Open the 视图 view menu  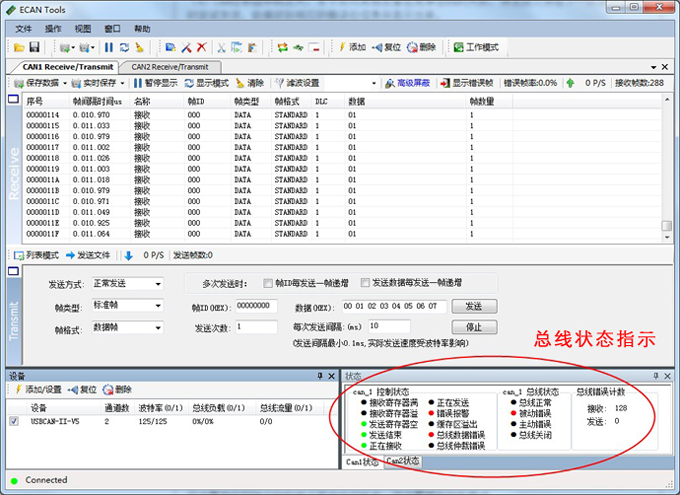coord(82,29)
